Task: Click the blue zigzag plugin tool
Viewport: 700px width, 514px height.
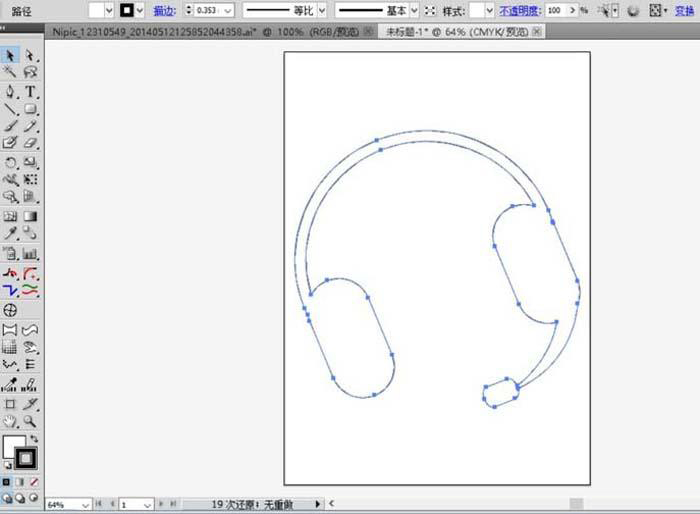Action: tap(10, 290)
